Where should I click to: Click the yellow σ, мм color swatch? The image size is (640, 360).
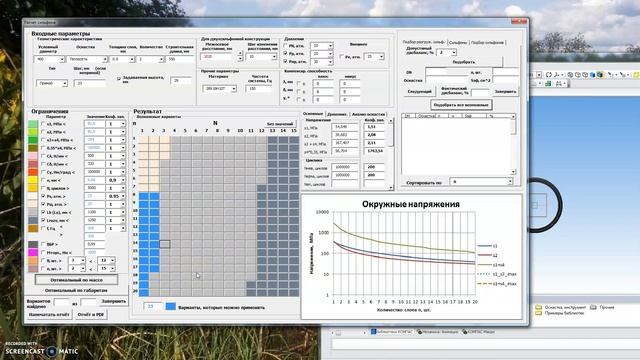33,180
